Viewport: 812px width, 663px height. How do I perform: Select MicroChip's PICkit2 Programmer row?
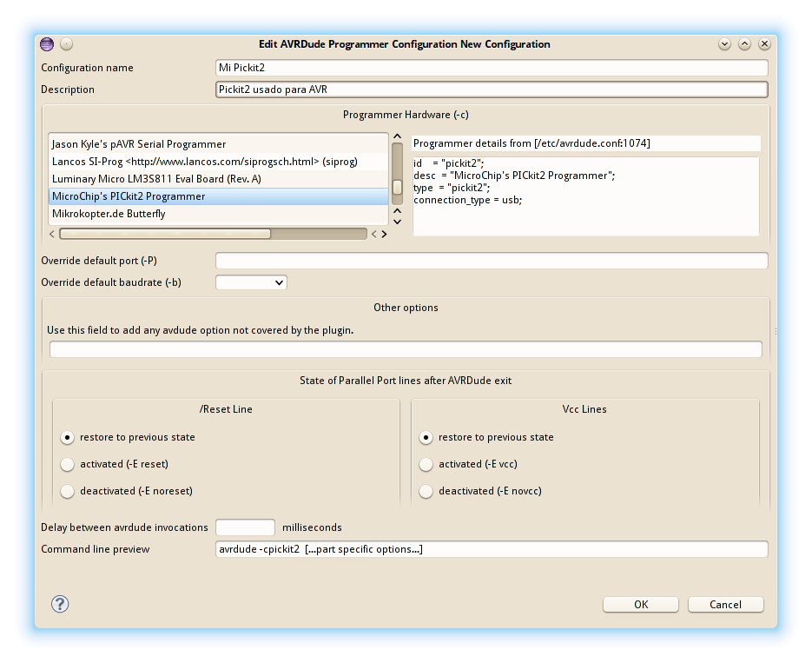pos(218,196)
